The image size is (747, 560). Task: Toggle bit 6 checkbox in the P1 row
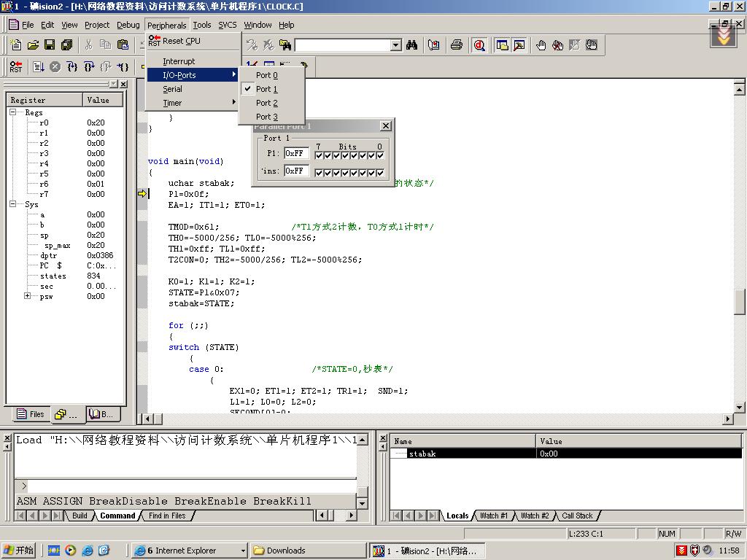point(328,155)
